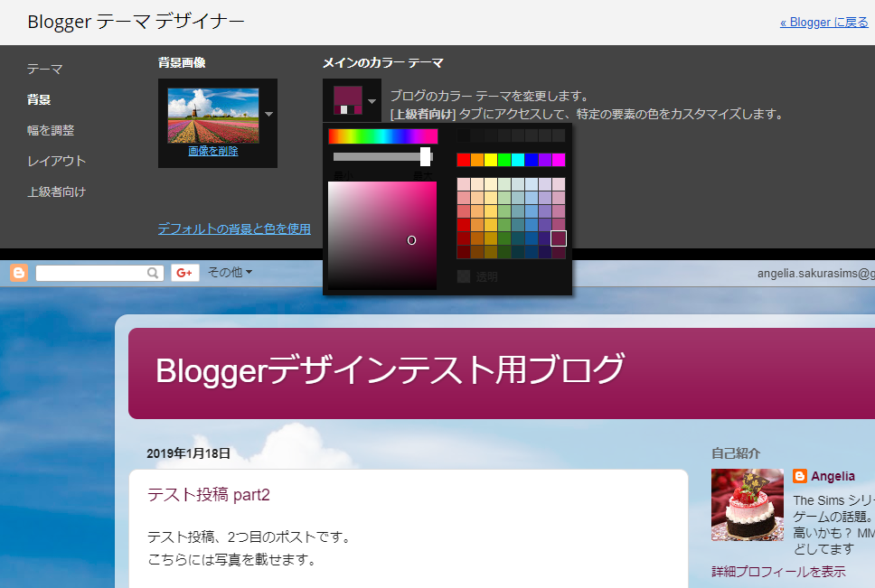Open the その他 dropdown in the navbar
Image resolution: width=875 pixels, height=588 pixels.
pos(230,272)
